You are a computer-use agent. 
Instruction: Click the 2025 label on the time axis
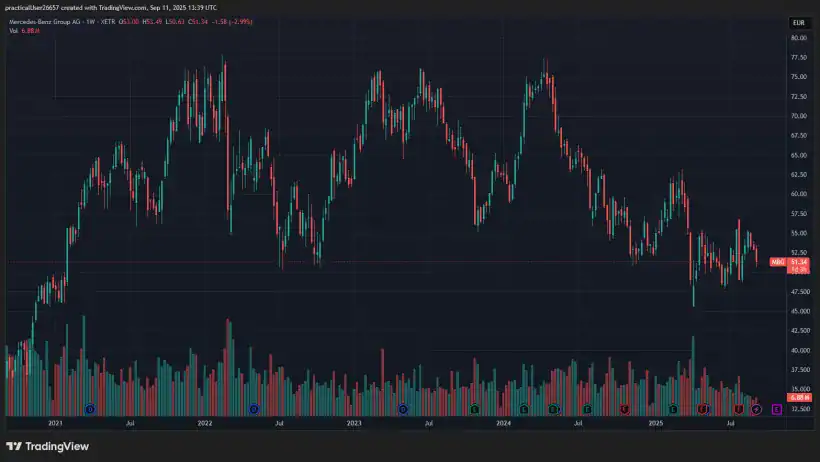pyautogui.click(x=655, y=424)
